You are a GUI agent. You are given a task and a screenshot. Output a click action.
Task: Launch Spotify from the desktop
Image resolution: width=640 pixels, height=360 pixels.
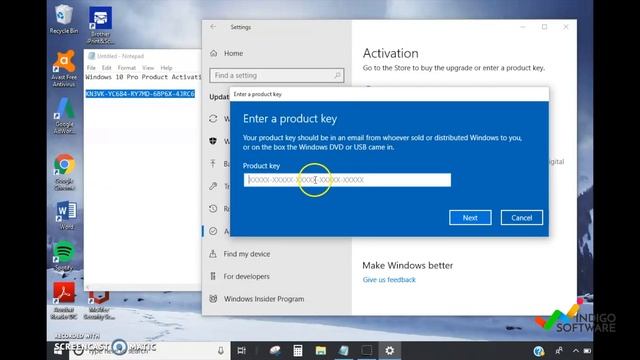(64, 256)
